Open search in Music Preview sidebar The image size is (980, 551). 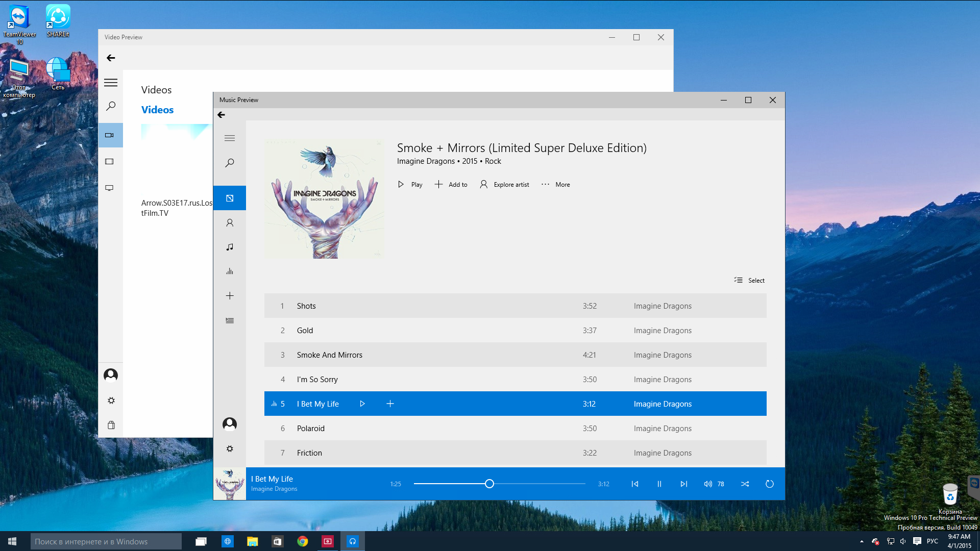230,163
